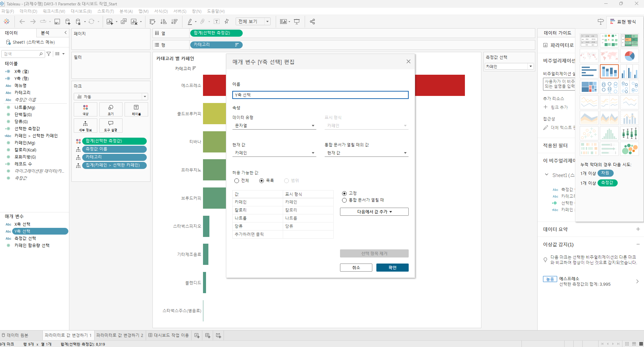This screenshot has width=644, height=347.
Task: Click the fix axes pin icon
Action: tap(227, 22)
